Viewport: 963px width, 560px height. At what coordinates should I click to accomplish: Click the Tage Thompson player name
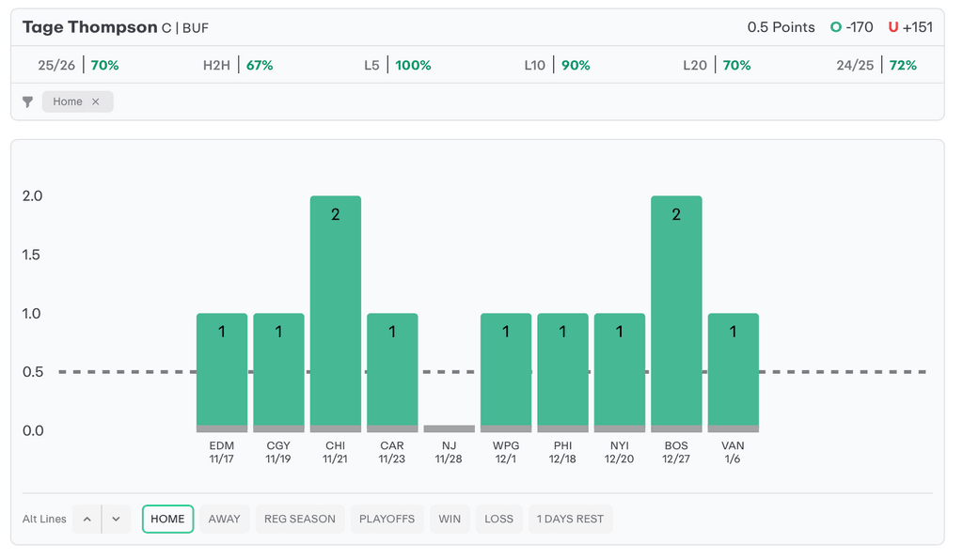89,27
